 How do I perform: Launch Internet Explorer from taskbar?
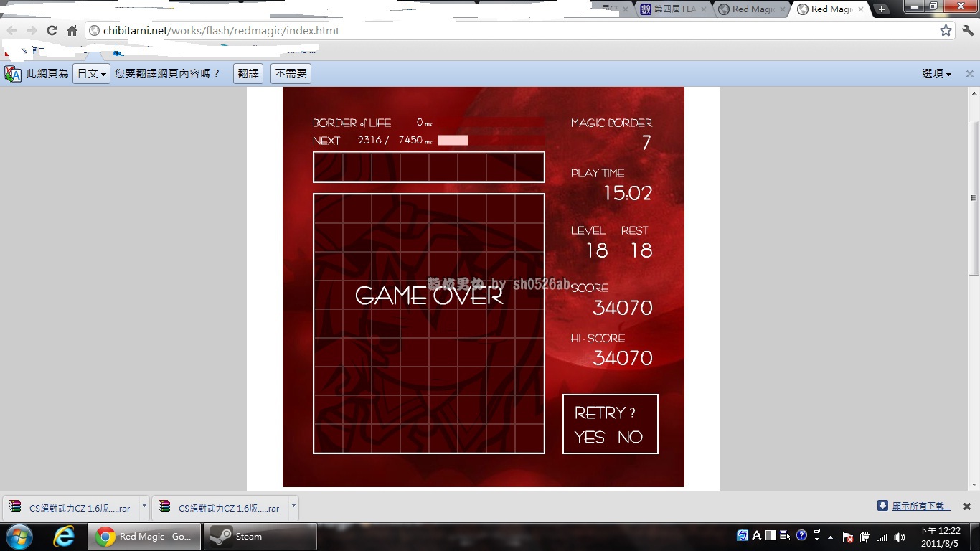click(64, 537)
